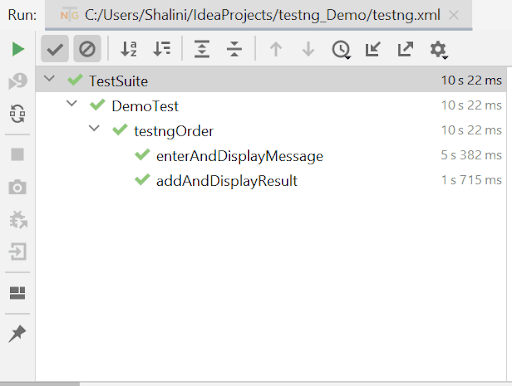Toggle auto-test rerun icon
Screen dimensions: 512x386
(x=17, y=114)
